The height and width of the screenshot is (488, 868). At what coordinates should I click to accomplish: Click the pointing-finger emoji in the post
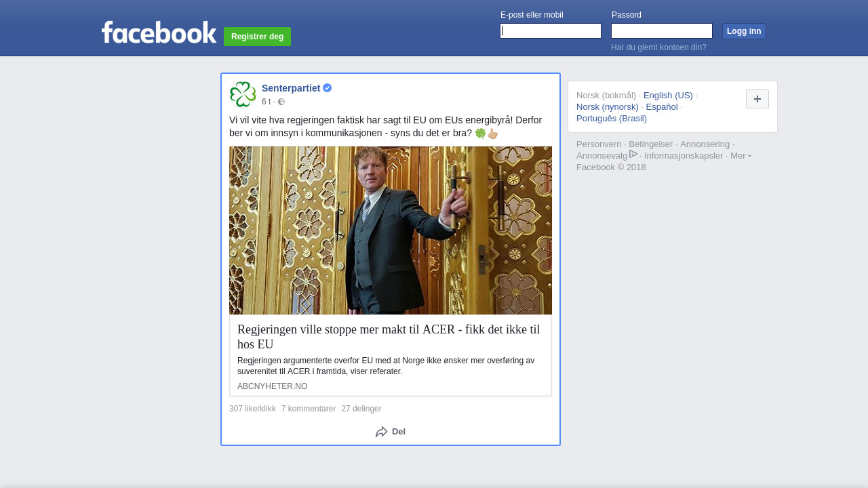tap(493, 134)
